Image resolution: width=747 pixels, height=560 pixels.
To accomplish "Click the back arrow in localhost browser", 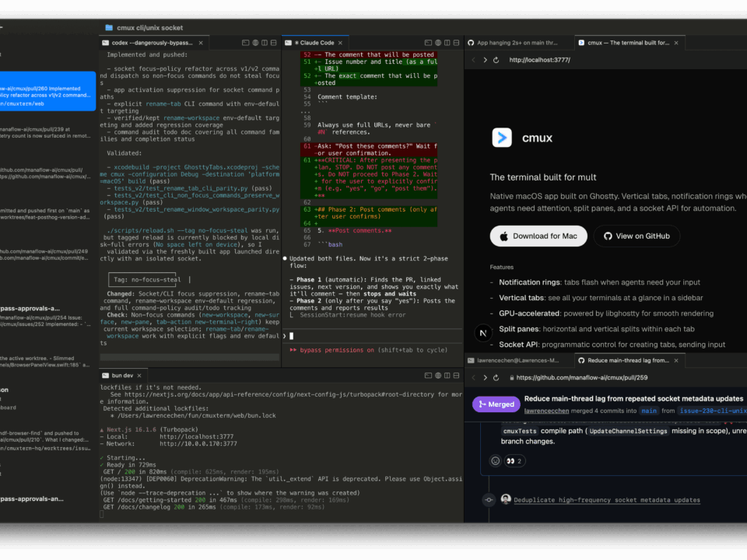I will pyautogui.click(x=473, y=60).
